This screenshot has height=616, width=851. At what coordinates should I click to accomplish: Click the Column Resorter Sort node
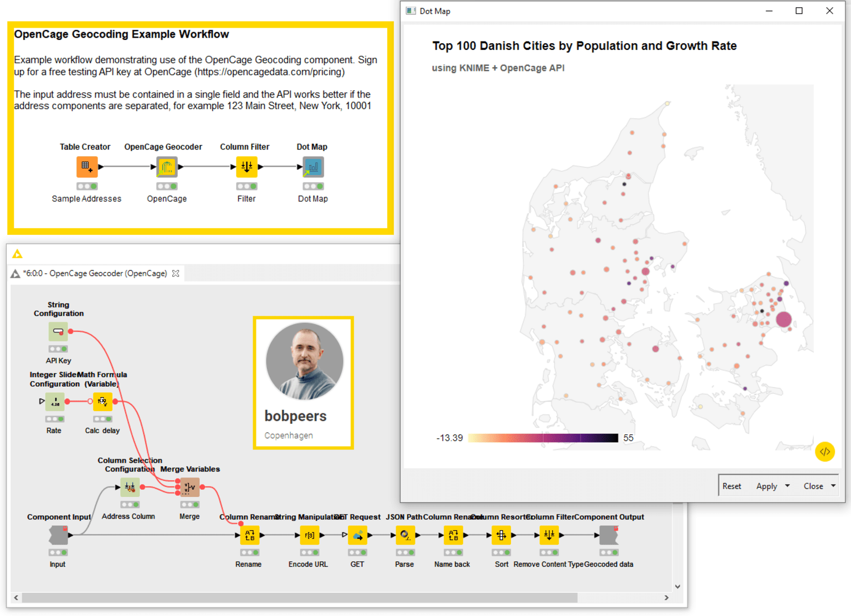(x=501, y=535)
